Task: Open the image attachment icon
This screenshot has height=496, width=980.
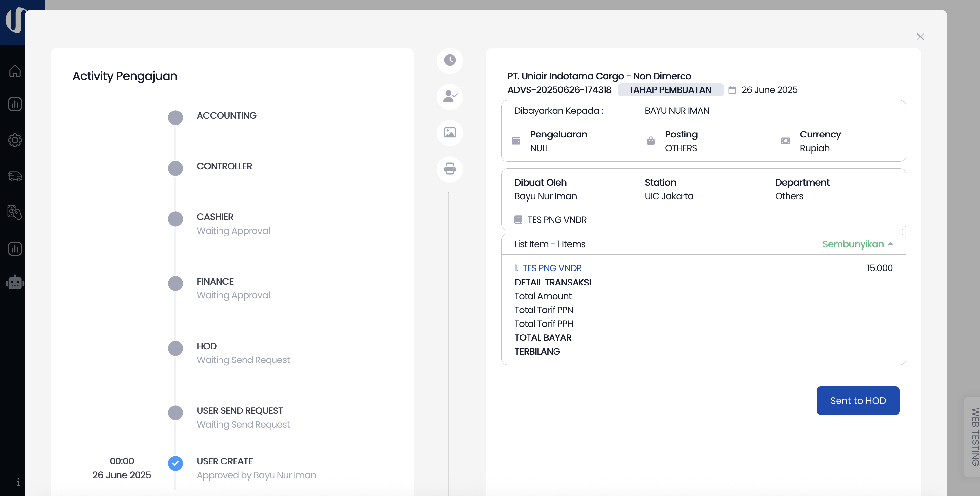Action: click(x=450, y=132)
